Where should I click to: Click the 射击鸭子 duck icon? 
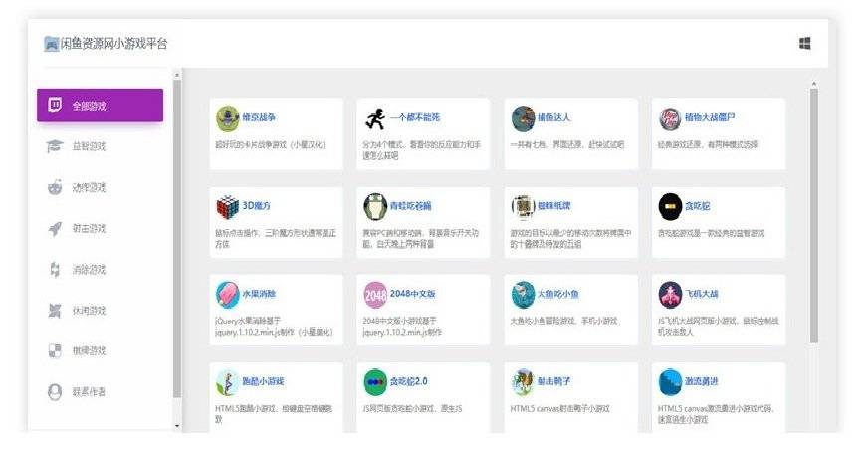click(x=523, y=382)
